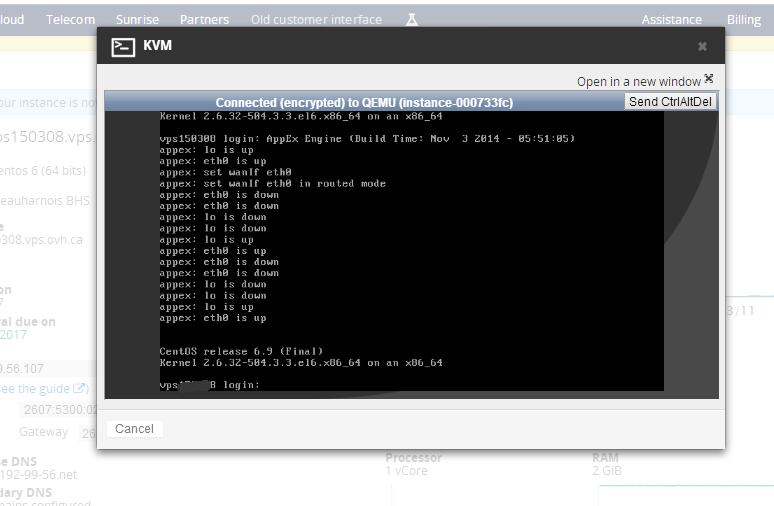Open the Telecom menu

[70, 19]
